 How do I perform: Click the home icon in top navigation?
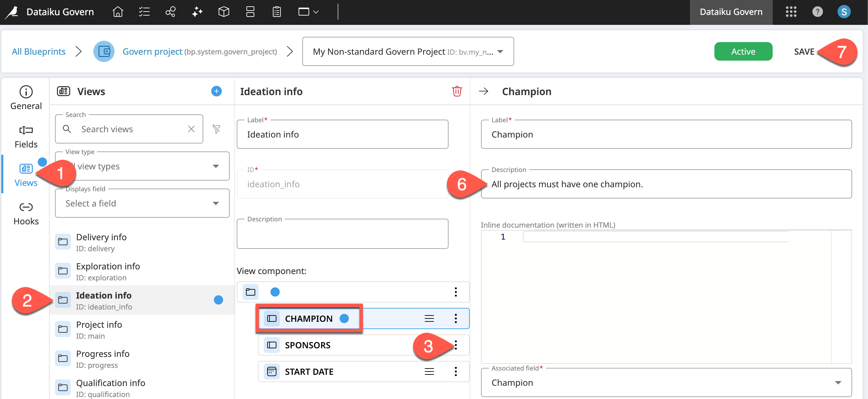pyautogui.click(x=118, y=12)
